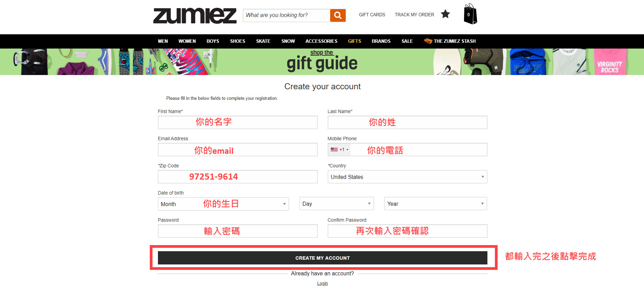The width and height of the screenshot is (644, 295).
Task: Expand the Country dropdown
Action: 407,177
